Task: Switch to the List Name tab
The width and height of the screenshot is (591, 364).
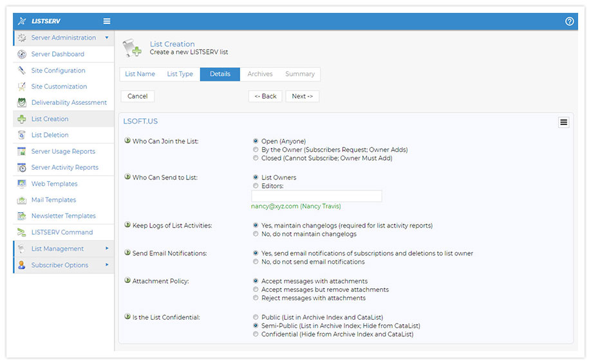Action: tap(140, 74)
